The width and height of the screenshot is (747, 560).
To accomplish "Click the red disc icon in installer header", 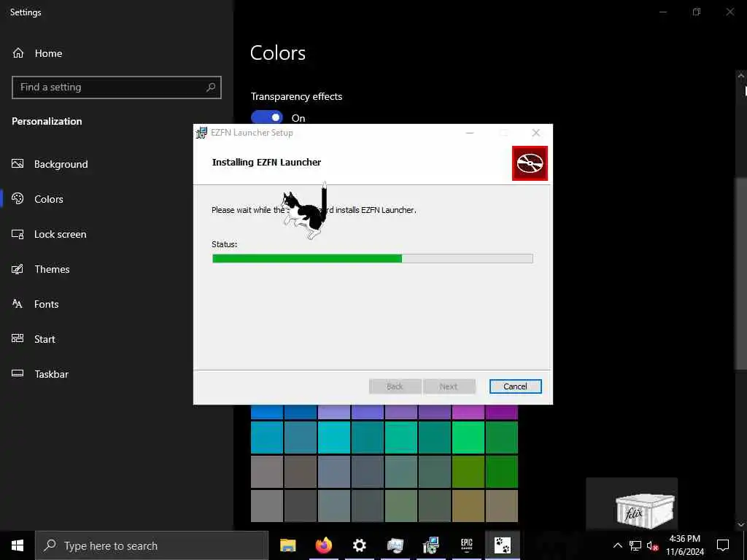I will (x=530, y=163).
